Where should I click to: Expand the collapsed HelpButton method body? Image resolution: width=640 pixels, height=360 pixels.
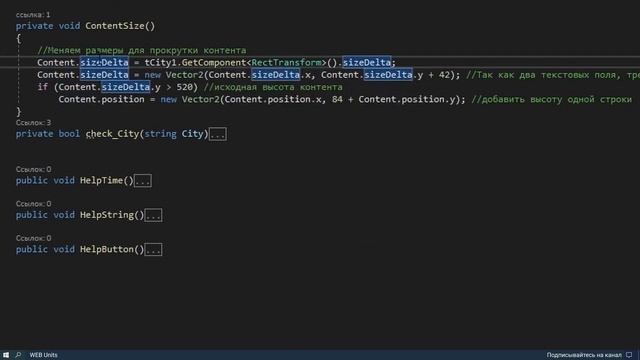(x=153, y=250)
